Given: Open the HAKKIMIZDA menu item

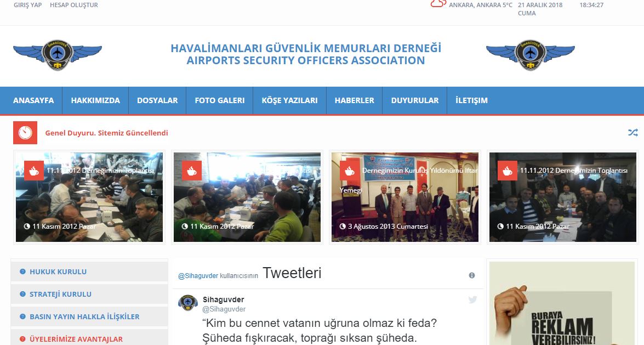Looking at the screenshot, I should point(95,100).
